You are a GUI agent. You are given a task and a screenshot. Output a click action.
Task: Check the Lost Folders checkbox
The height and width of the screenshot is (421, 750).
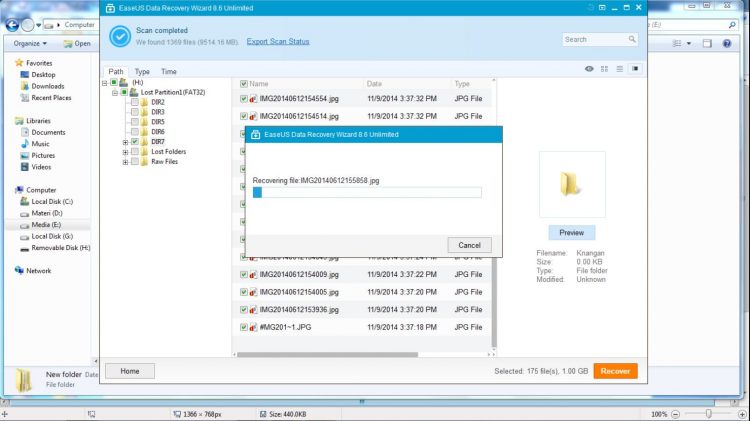(x=135, y=152)
